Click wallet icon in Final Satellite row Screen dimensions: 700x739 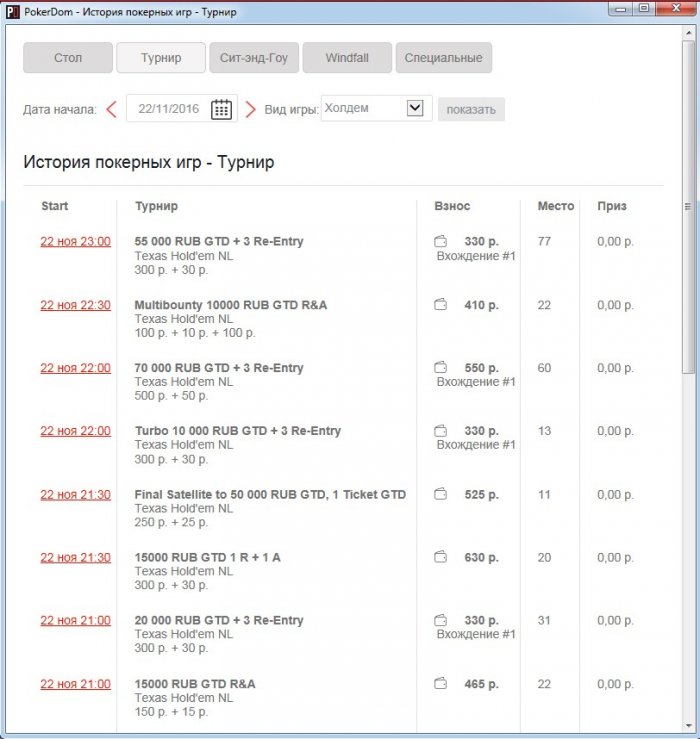click(440, 494)
